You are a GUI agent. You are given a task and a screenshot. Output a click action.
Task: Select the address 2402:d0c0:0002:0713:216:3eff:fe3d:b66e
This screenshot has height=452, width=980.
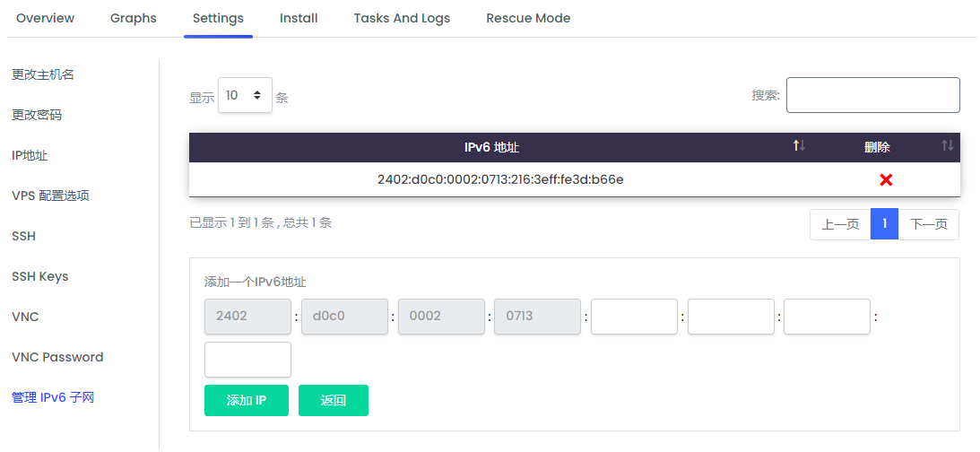500,180
